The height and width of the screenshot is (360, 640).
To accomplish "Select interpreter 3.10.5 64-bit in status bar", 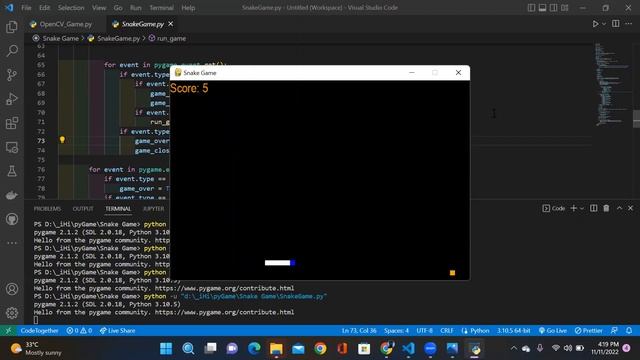I will (513, 331).
